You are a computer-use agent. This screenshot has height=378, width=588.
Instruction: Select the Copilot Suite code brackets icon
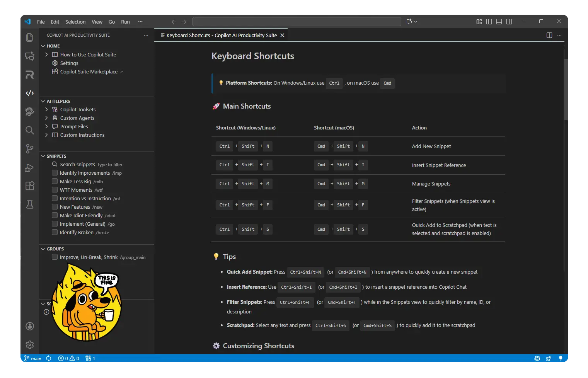[30, 93]
